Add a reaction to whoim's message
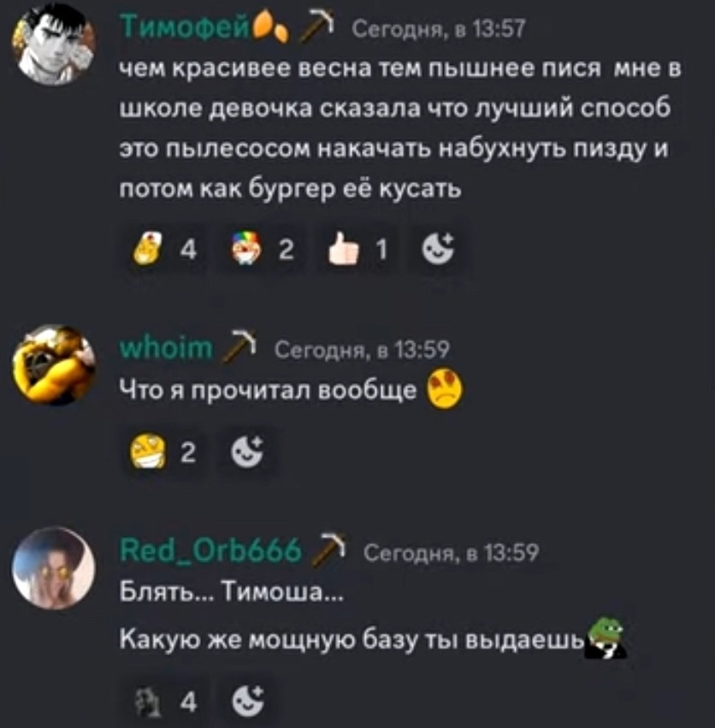This screenshot has width=715, height=728. click(247, 452)
